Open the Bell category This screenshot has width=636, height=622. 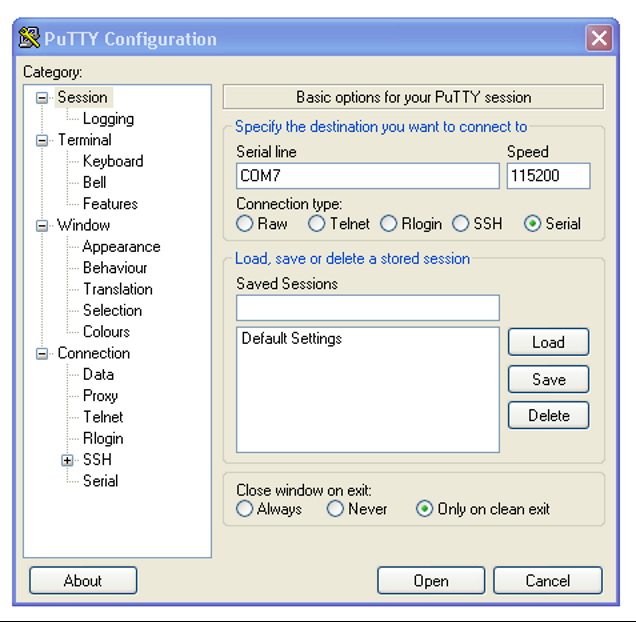tap(95, 183)
